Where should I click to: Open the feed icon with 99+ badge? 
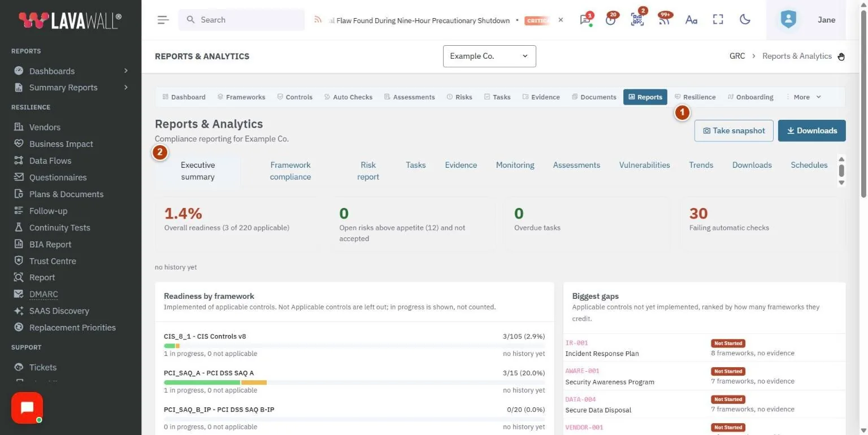[665, 20]
